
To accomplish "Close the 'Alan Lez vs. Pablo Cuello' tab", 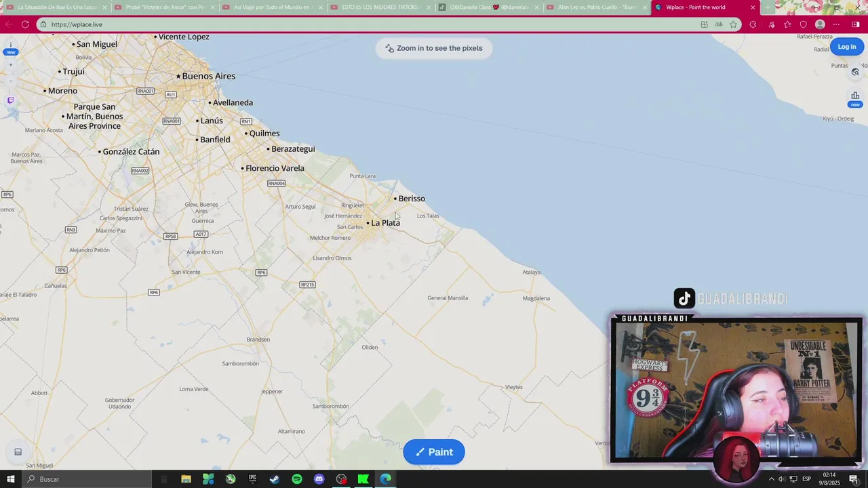I will pos(645,7).
